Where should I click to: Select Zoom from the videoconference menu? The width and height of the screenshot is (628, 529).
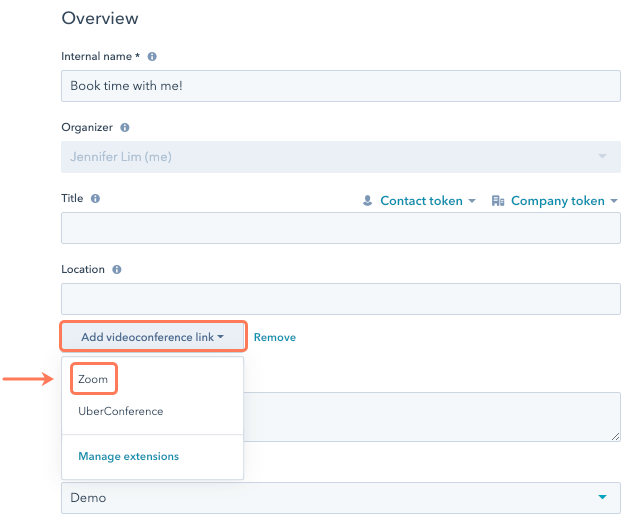pyautogui.click(x=93, y=380)
